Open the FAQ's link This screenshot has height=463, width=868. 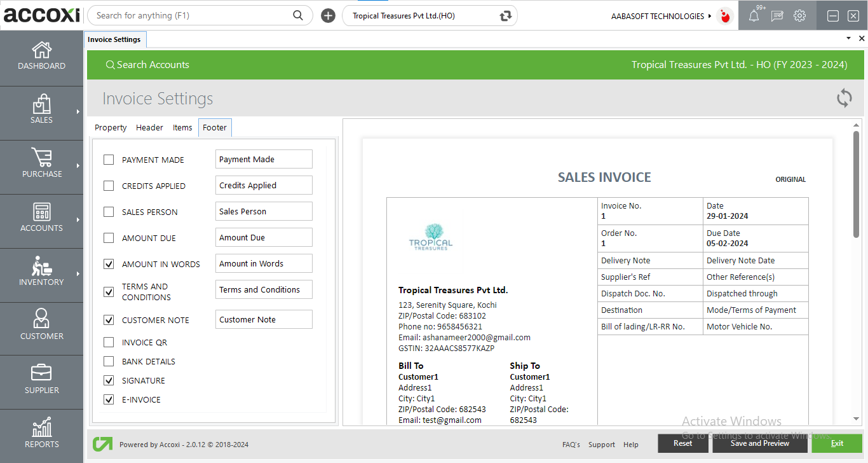click(571, 445)
